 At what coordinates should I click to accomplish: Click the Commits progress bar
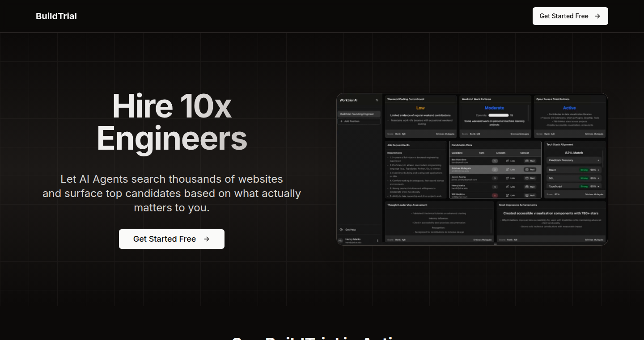[499, 115]
